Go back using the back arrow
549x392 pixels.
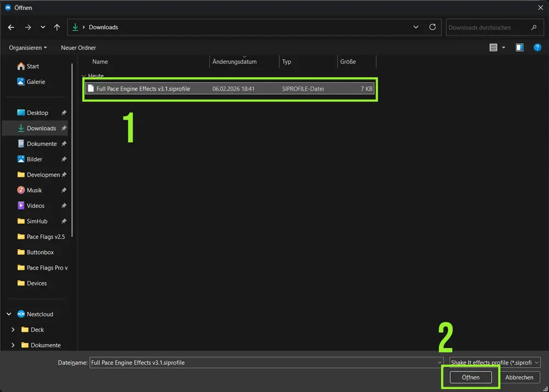(12, 27)
